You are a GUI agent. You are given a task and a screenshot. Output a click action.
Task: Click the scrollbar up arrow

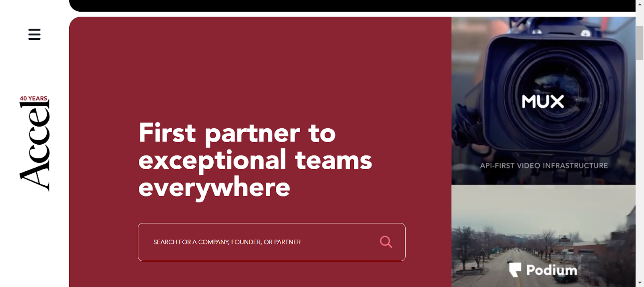tap(640, 4)
